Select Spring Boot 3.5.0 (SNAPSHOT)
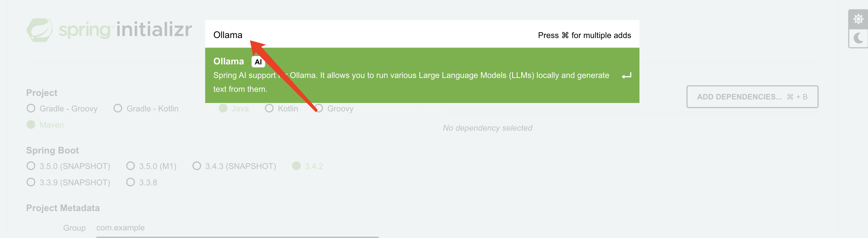This screenshot has height=238, width=868. click(x=68, y=166)
